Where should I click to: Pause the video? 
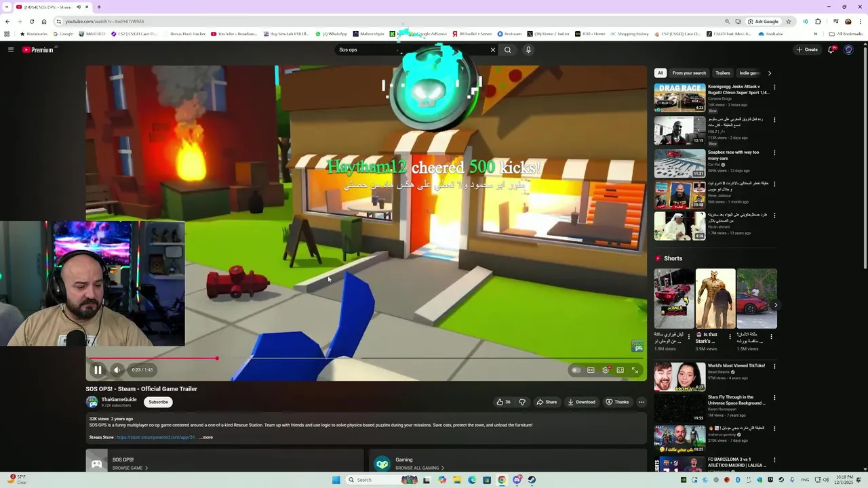click(98, 370)
